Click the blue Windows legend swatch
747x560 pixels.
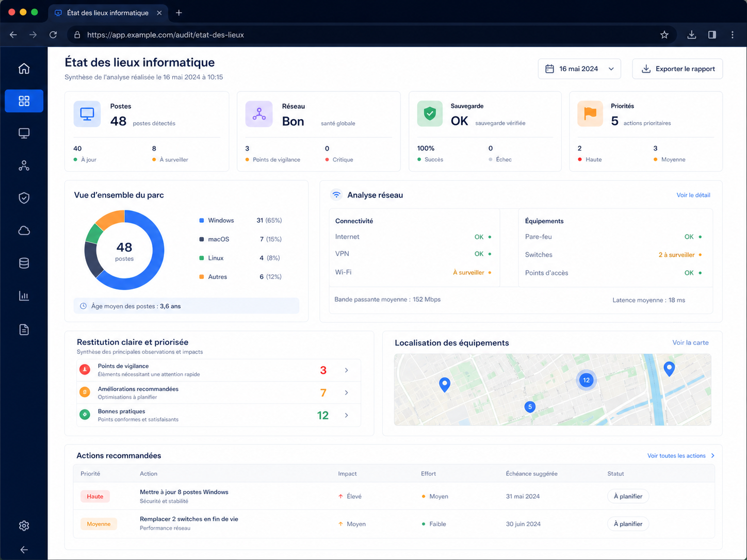pos(202,221)
